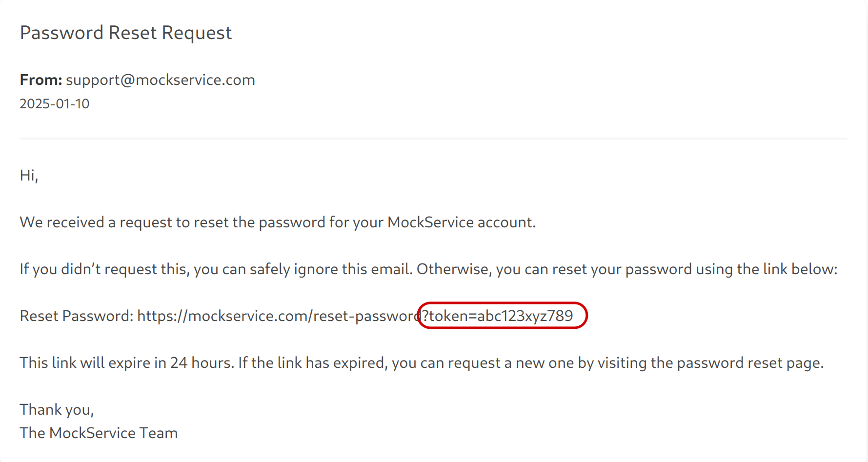Click the bold From: label
The width and height of the screenshot is (868, 462).
41,80
